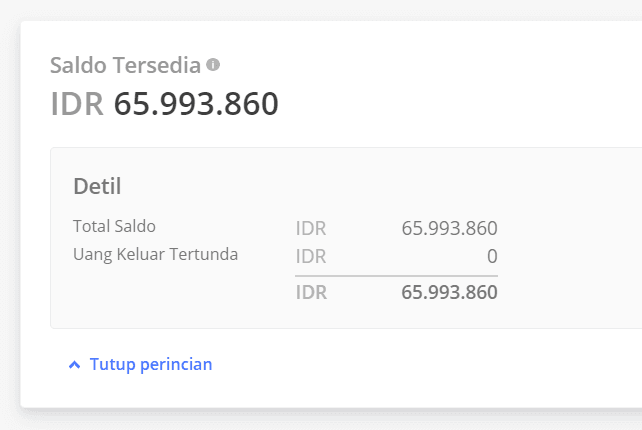The width and height of the screenshot is (642, 430).
Task: Click the bold IDR label in sum row
Action: click(x=311, y=293)
